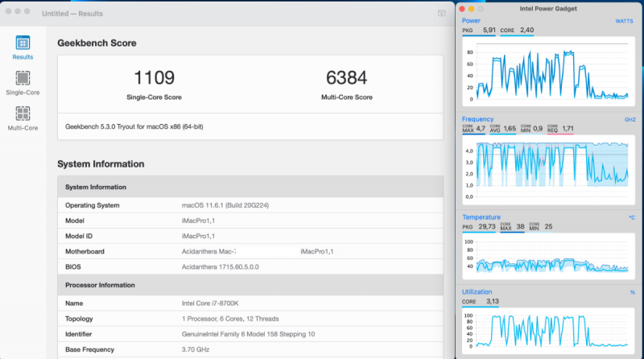Select the processor Name row i7-8700K
Viewport: 644px width, 359px height.
pos(250,303)
